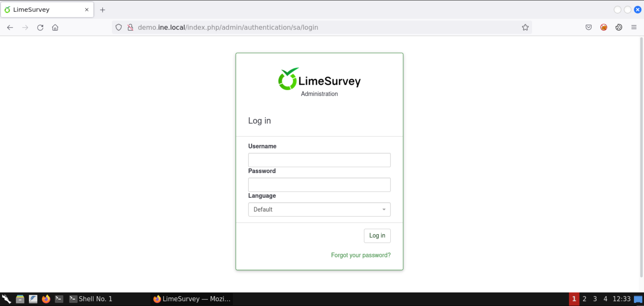
Task: Toggle show desktop in the system tray
Action: [x=638, y=299]
